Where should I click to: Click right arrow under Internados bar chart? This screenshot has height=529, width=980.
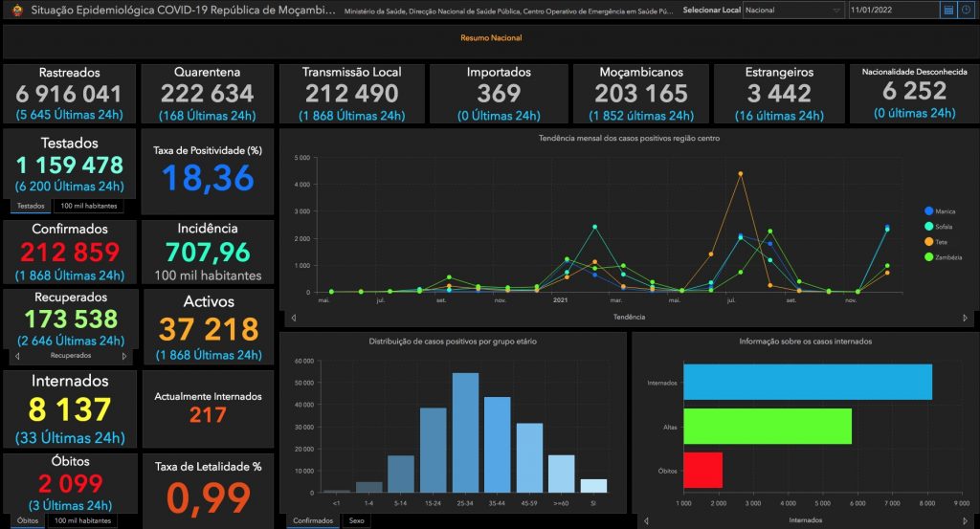point(966,521)
